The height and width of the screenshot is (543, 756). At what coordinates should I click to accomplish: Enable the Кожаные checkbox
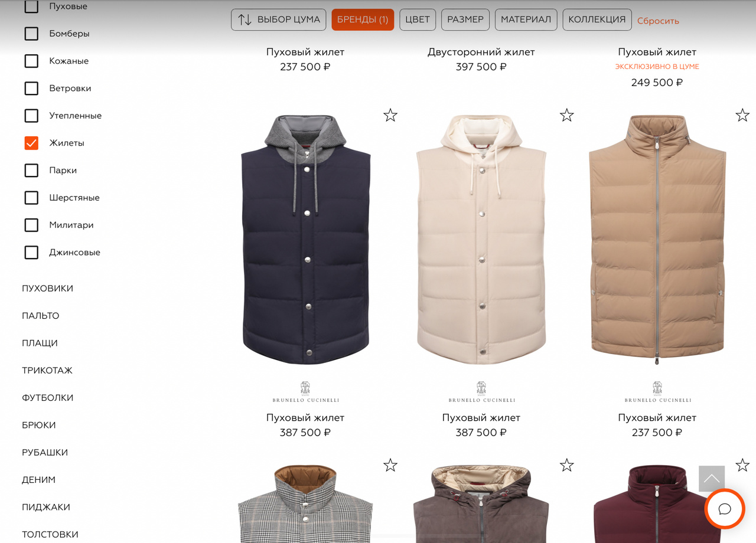point(31,61)
